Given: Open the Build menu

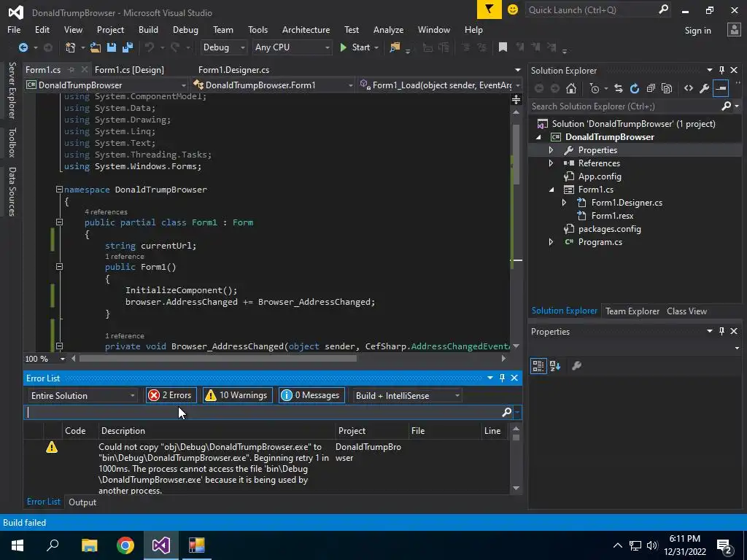Looking at the screenshot, I should click(148, 29).
